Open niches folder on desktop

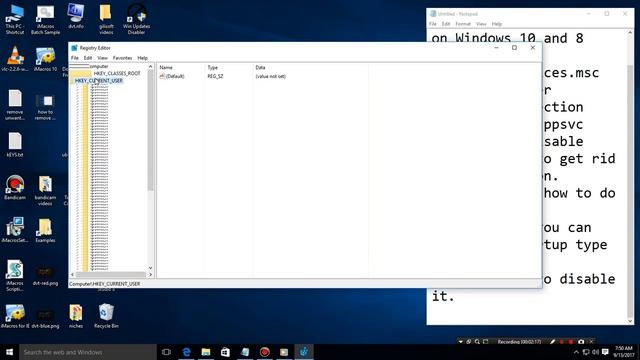point(76,316)
